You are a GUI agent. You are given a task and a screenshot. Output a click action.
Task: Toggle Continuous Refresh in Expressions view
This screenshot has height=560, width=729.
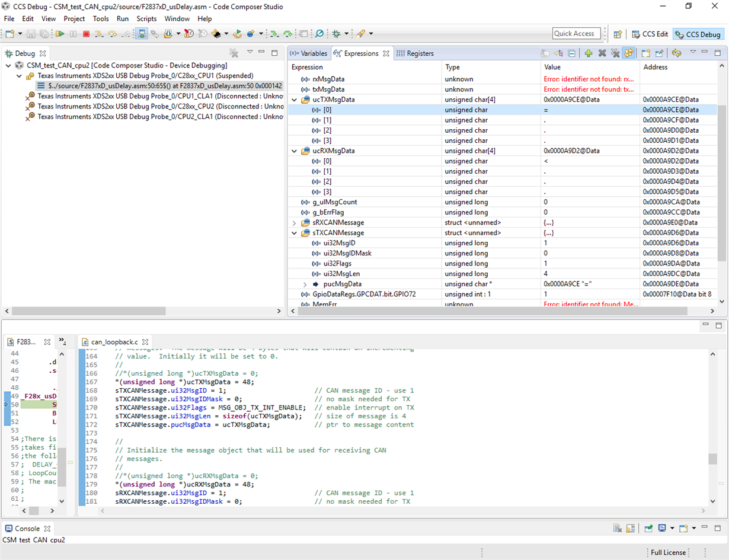(629, 53)
